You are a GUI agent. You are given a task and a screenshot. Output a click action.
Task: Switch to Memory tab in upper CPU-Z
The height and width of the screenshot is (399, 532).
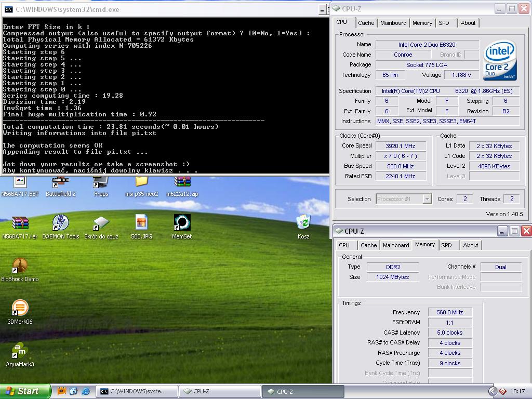tap(422, 23)
